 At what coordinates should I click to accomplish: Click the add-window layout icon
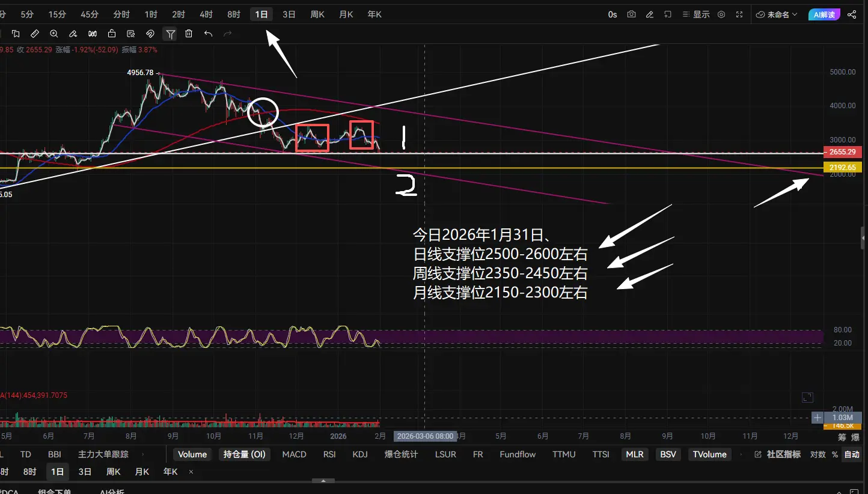click(668, 14)
